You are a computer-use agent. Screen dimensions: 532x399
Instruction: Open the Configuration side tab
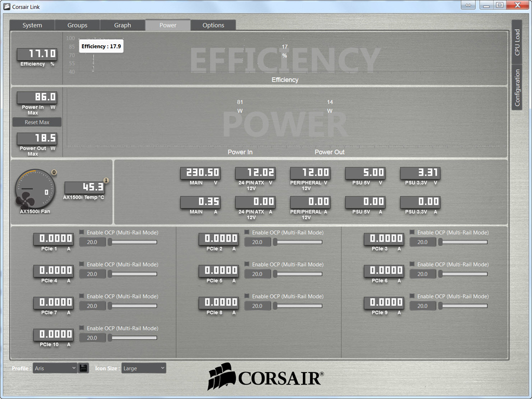coord(517,87)
